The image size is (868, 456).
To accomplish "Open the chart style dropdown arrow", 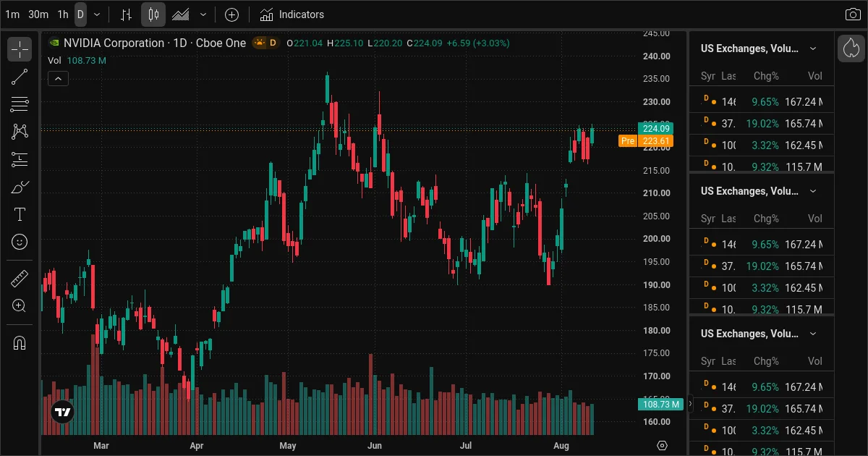I will [203, 14].
